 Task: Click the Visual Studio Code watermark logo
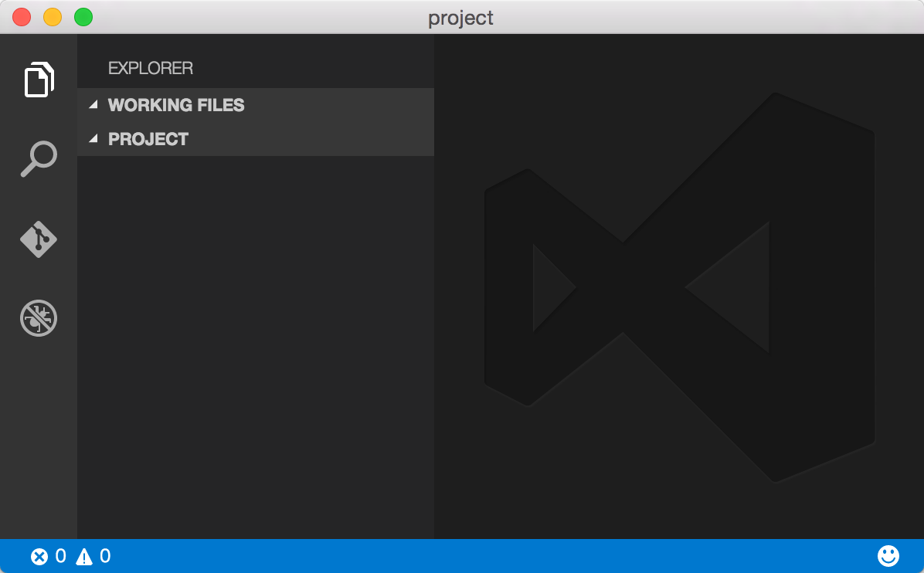pyautogui.click(x=678, y=287)
